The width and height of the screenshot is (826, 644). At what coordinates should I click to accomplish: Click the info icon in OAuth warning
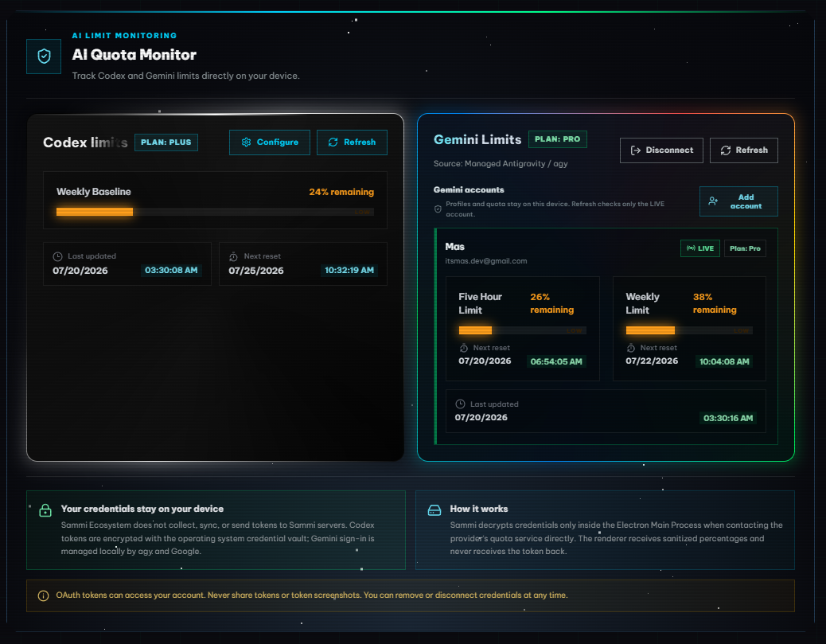point(43,595)
